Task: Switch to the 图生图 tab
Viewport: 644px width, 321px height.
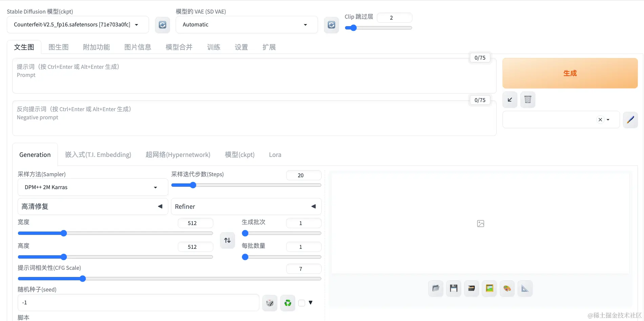Action: coord(59,47)
